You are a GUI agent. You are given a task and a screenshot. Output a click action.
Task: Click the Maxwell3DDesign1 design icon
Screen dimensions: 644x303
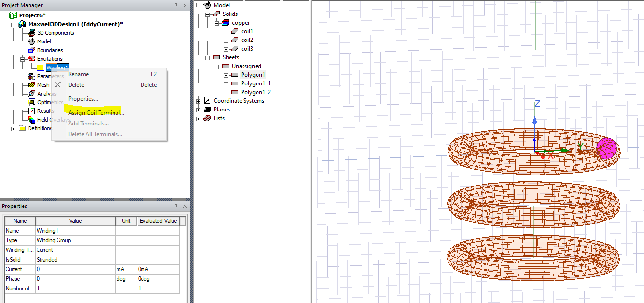(x=22, y=24)
